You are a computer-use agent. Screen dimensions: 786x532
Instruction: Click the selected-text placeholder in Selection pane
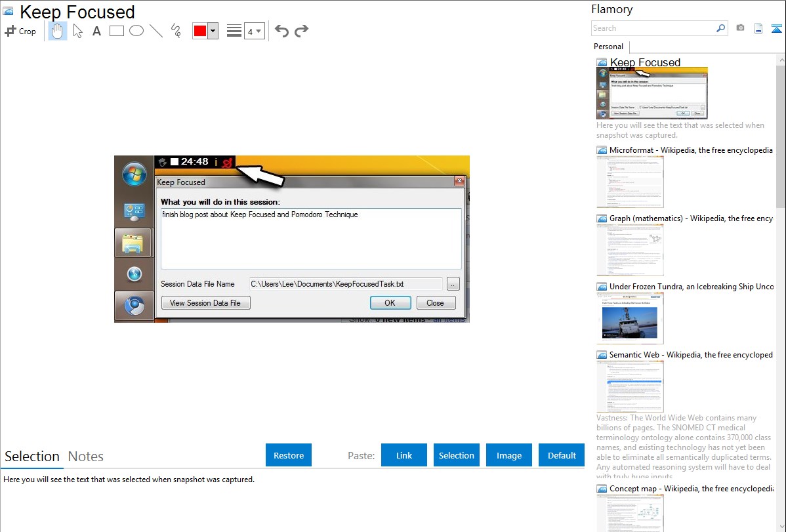pos(129,480)
